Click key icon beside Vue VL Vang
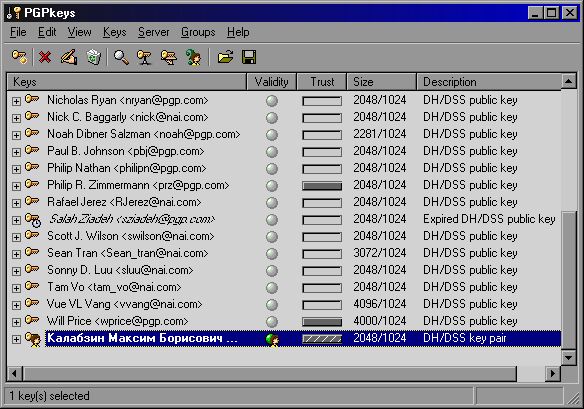The width and height of the screenshot is (584, 409). pos(32,303)
